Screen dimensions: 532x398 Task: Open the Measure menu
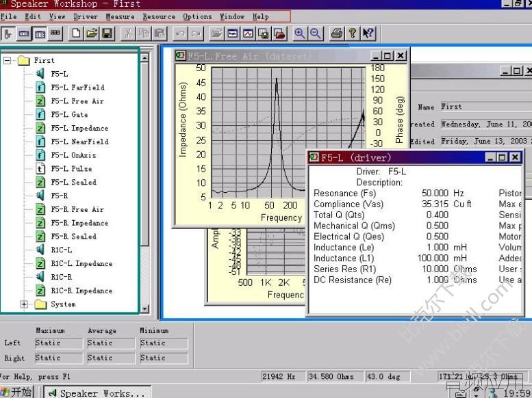click(120, 16)
